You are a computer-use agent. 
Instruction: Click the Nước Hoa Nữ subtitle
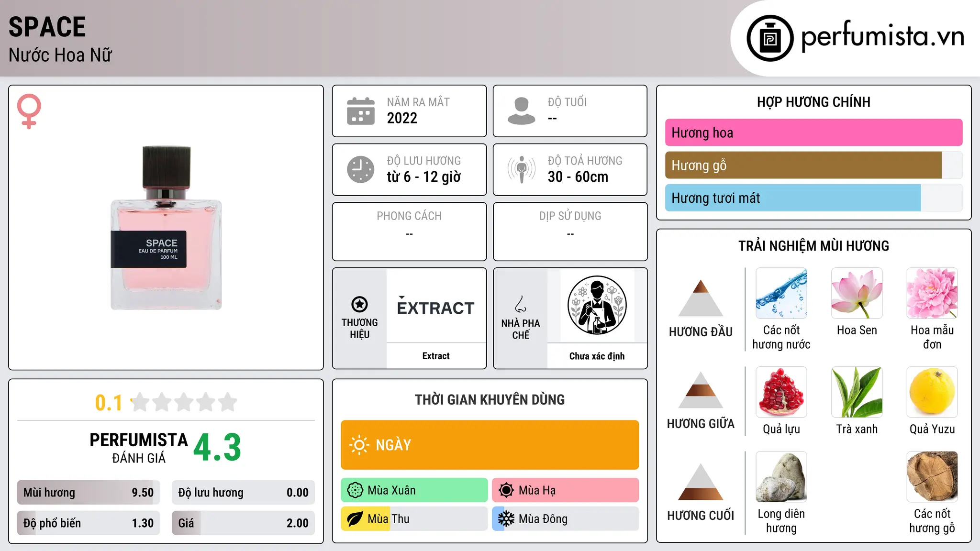click(60, 55)
